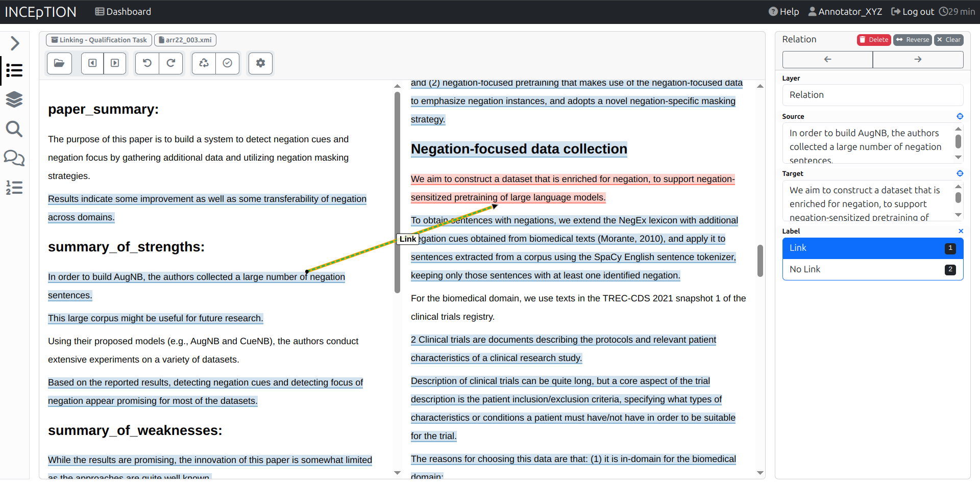Click the open document folder icon
The width and height of the screenshot is (980, 489).
pos(59,63)
